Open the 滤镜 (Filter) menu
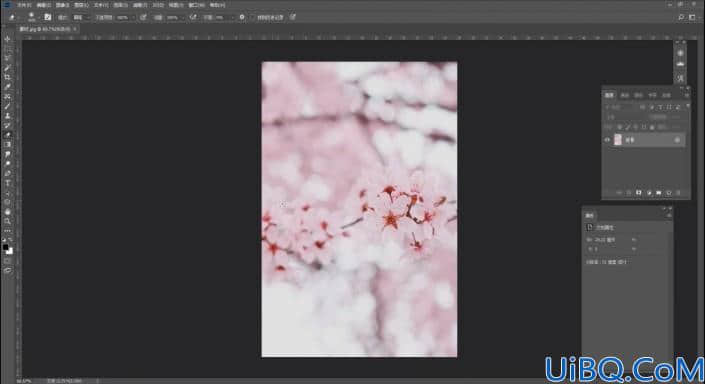Viewport: 705px width, 384px height. coord(140,5)
